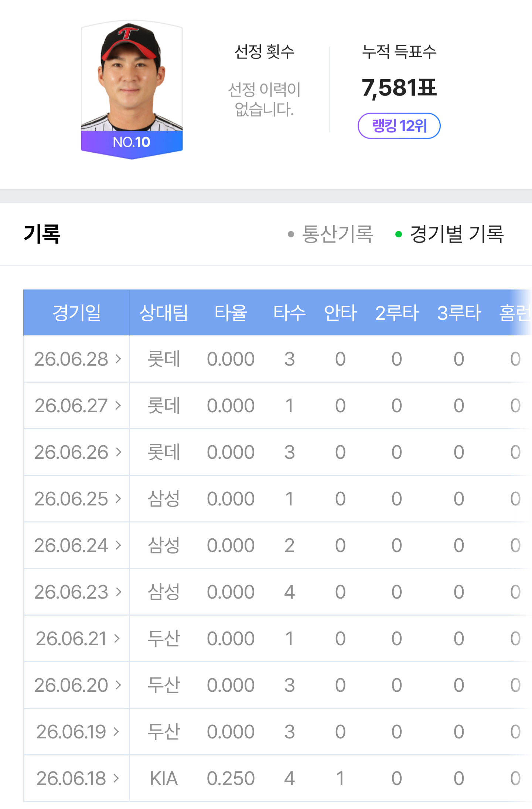
Task: Switch to the 통산기록 tab
Action: tap(331, 234)
